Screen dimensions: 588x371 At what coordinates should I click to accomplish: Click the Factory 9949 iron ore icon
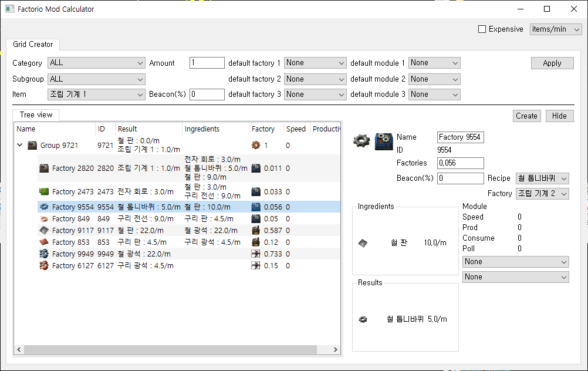pyautogui.click(x=44, y=254)
